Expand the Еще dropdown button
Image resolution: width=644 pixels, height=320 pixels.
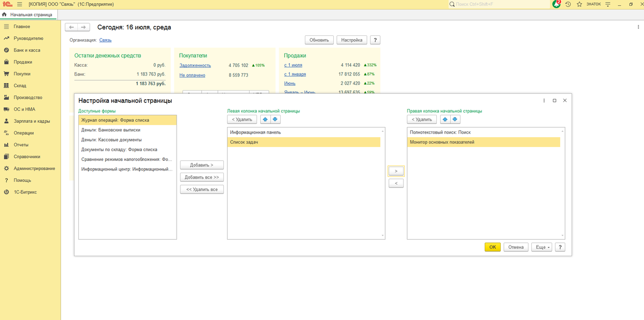[541, 247]
